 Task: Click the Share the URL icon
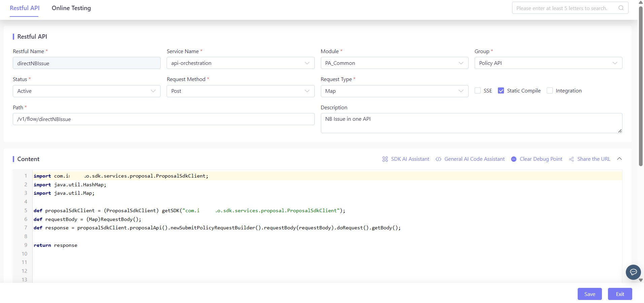(571, 159)
